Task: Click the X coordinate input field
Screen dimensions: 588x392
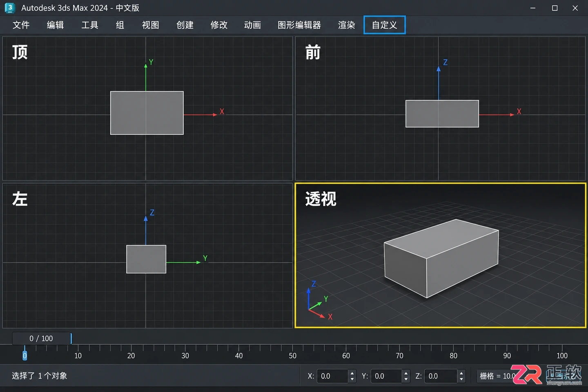Action: (x=332, y=376)
